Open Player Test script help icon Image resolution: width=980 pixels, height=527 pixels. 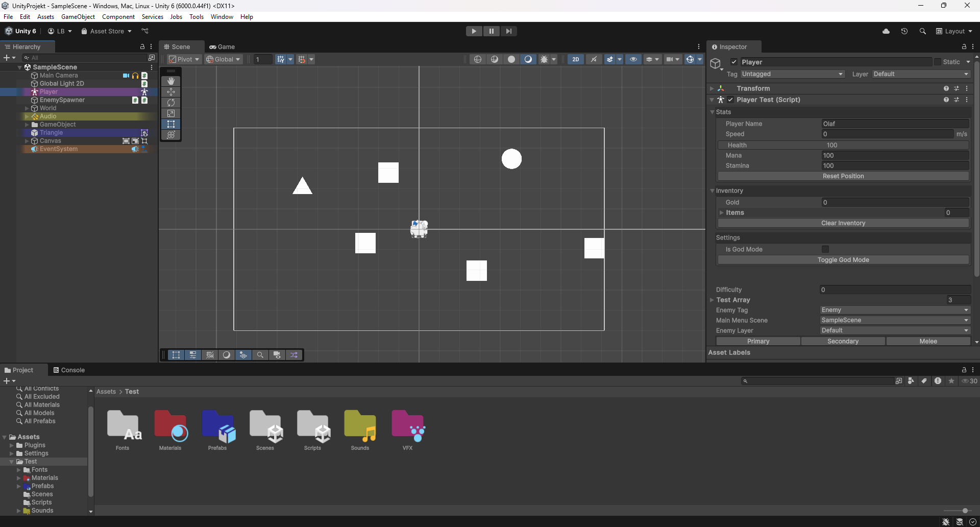(946, 100)
